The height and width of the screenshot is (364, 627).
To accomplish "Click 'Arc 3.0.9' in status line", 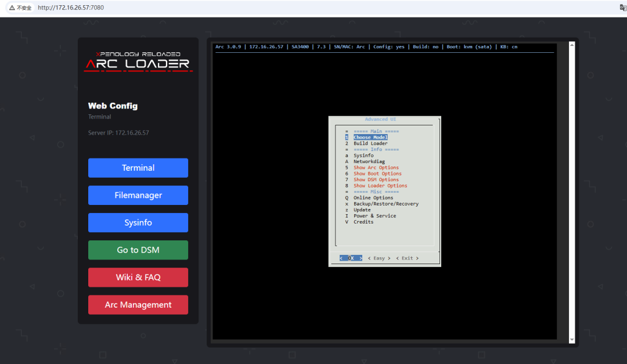I will click(228, 47).
